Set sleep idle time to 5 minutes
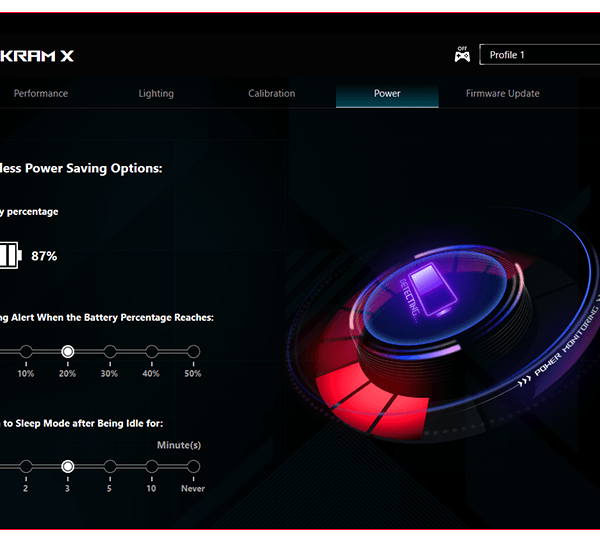 (x=110, y=467)
